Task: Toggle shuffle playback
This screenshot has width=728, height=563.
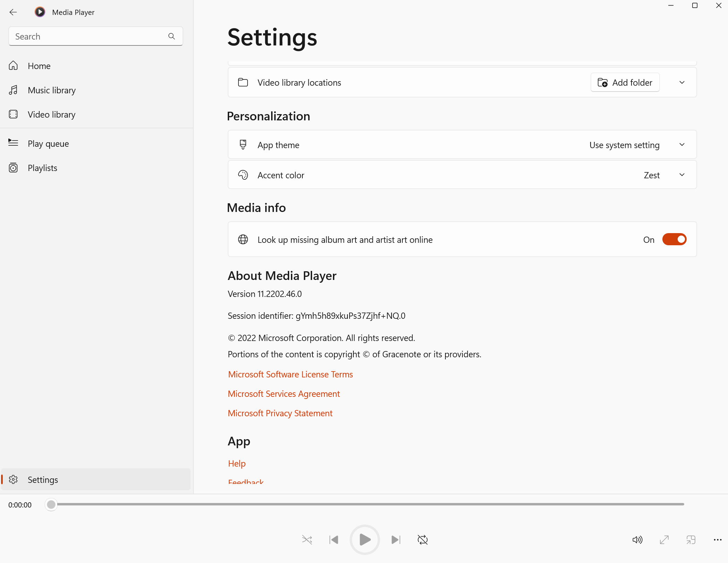Action: pos(307,540)
